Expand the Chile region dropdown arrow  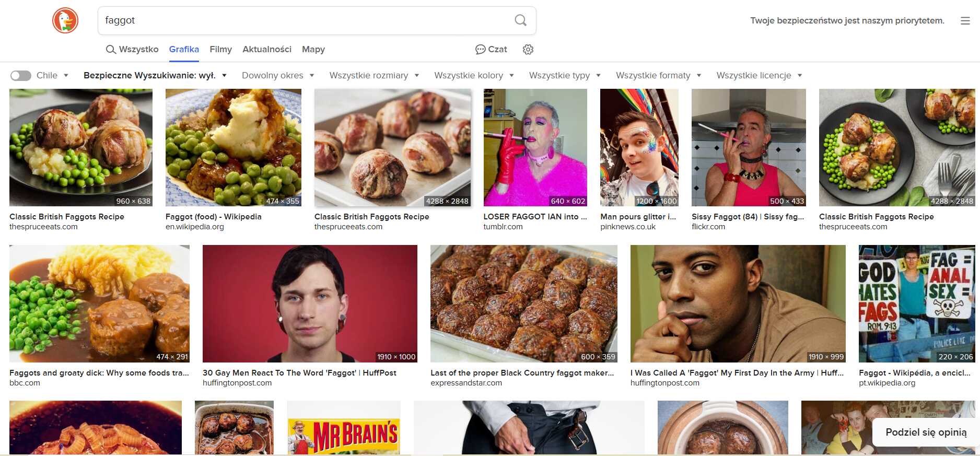(66, 75)
